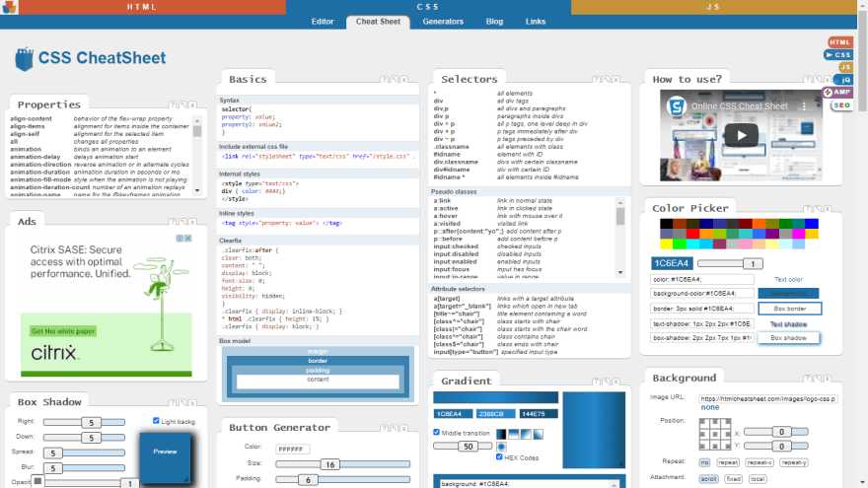868x488 pixels.
Task: Open the Blog menu item
Action: [494, 22]
